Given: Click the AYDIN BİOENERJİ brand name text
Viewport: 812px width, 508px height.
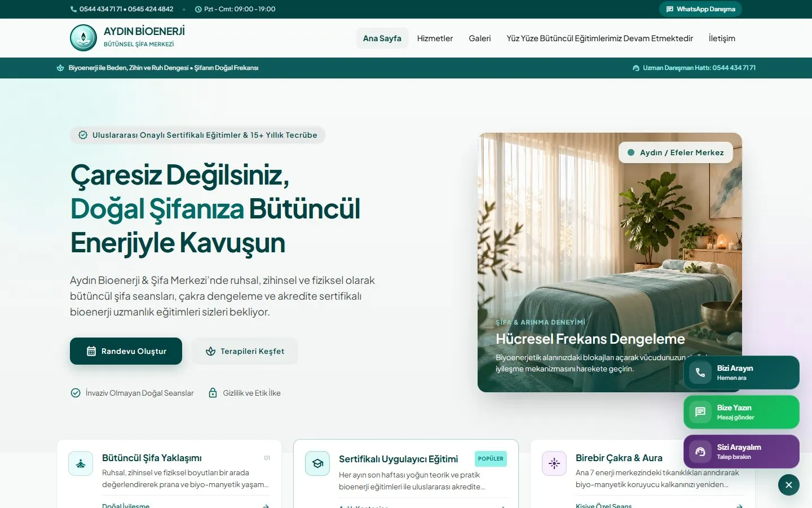Looking at the screenshot, I should click(x=144, y=32).
